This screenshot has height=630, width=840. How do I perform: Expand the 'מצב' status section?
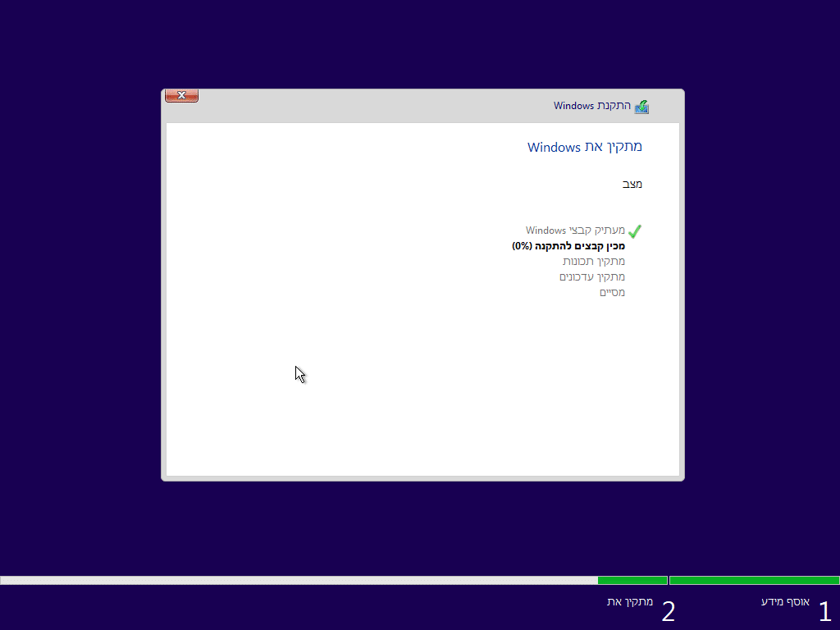tap(632, 184)
